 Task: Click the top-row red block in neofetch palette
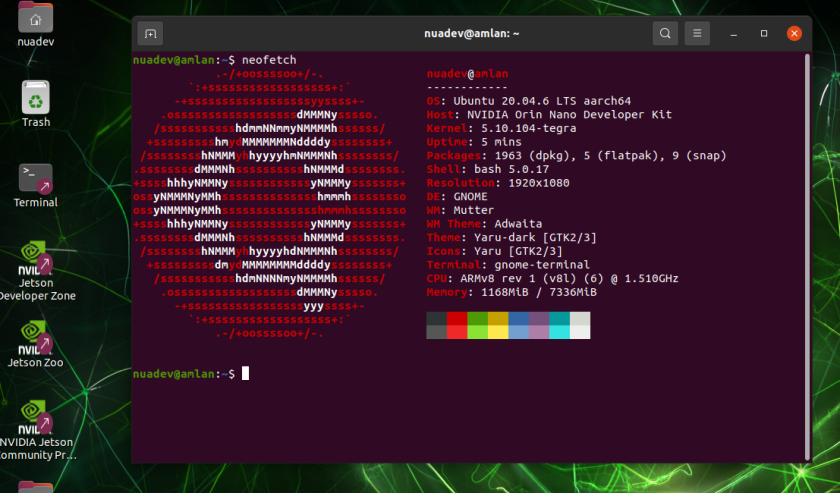pyautogui.click(x=457, y=319)
